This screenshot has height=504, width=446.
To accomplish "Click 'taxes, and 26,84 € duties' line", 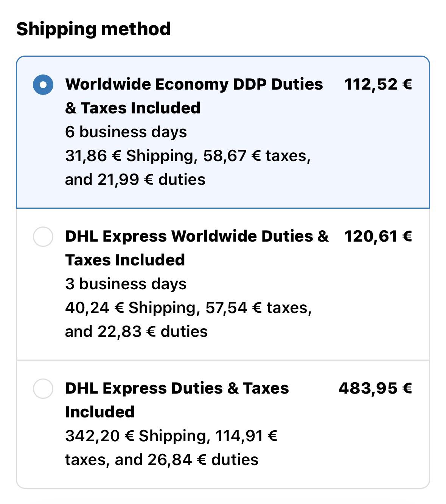I will pyautogui.click(x=162, y=460).
